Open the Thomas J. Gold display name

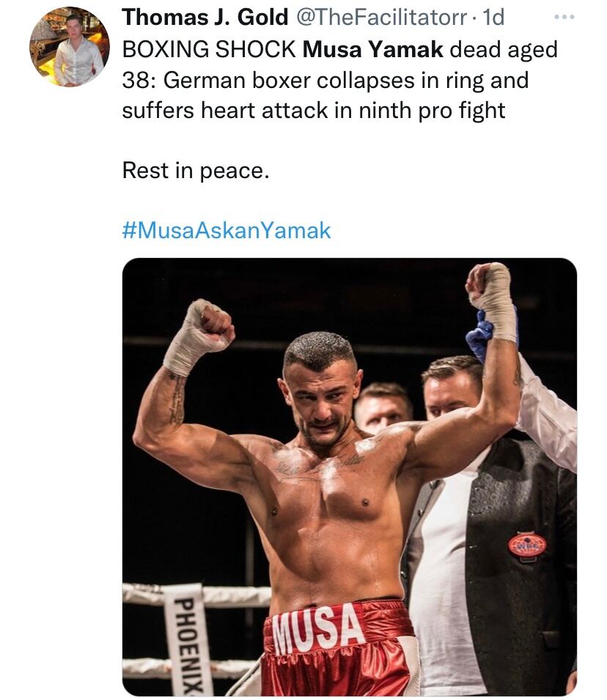205,17
